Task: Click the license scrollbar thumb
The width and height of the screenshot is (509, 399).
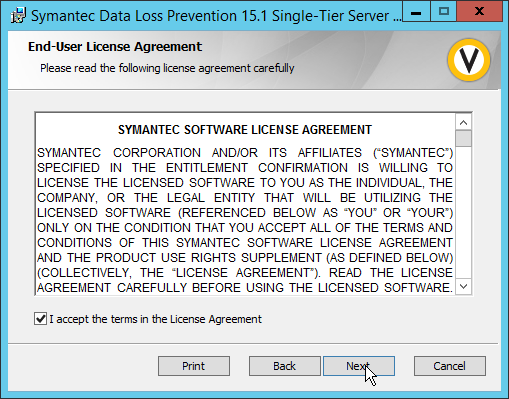Action: point(463,139)
